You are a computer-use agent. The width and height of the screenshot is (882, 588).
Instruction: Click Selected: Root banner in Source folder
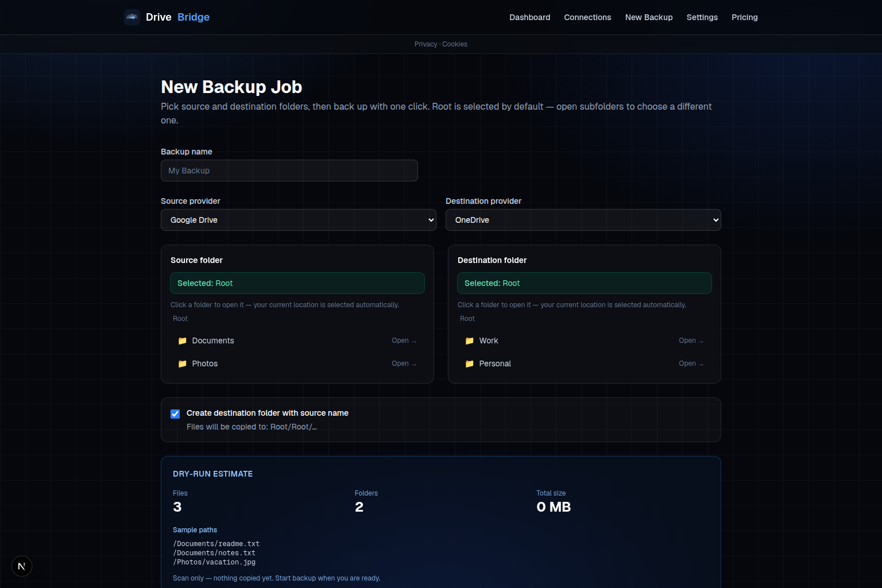coord(297,283)
